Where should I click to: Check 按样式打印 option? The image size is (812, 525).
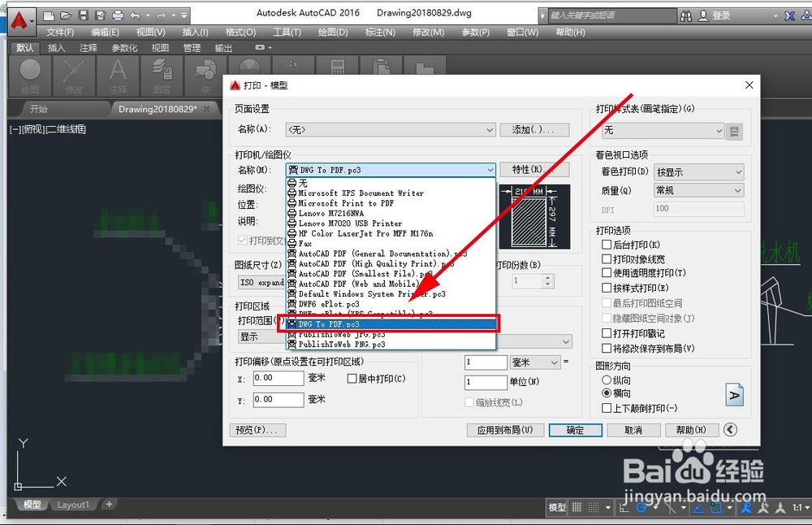pos(607,288)
